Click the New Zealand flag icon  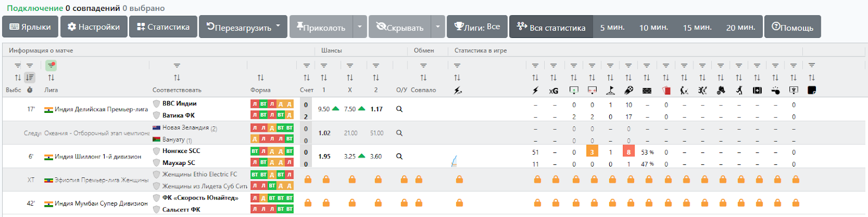pos(156,128)
